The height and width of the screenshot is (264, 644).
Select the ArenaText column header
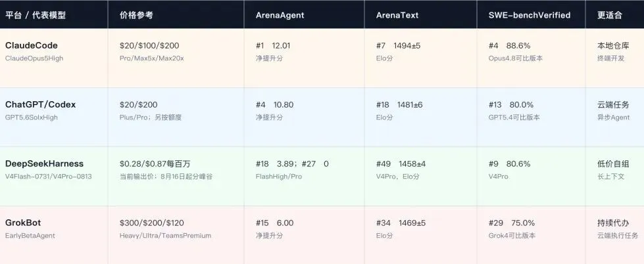coord(397,15)
